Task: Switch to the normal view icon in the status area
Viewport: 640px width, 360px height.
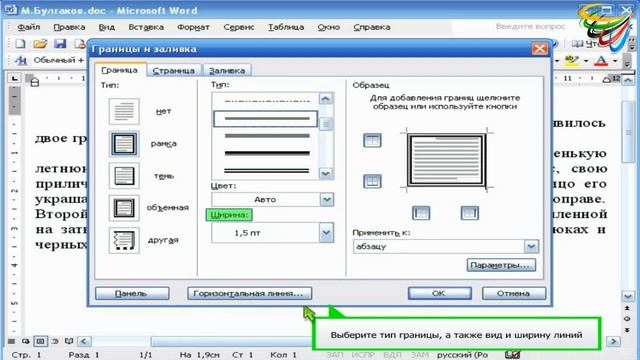Action: tap(12, 341)
